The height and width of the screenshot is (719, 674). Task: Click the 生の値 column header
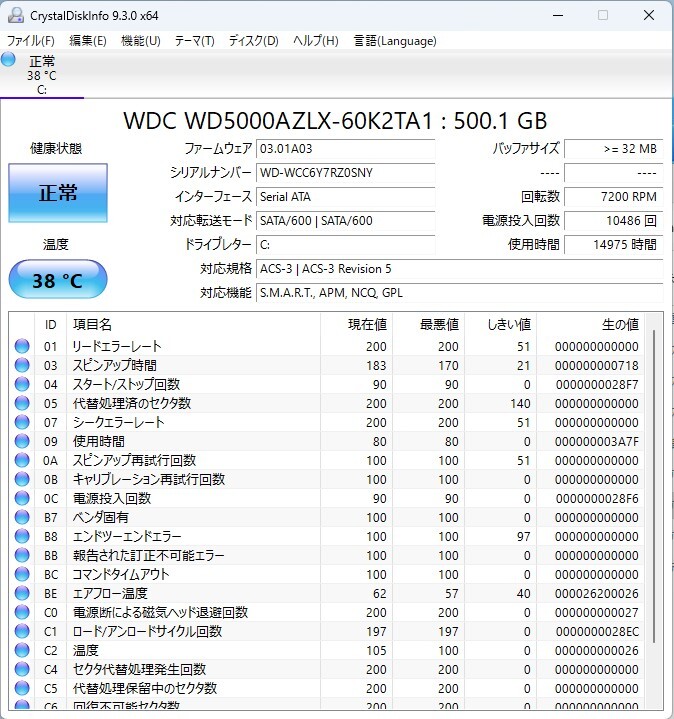(591, 325)
